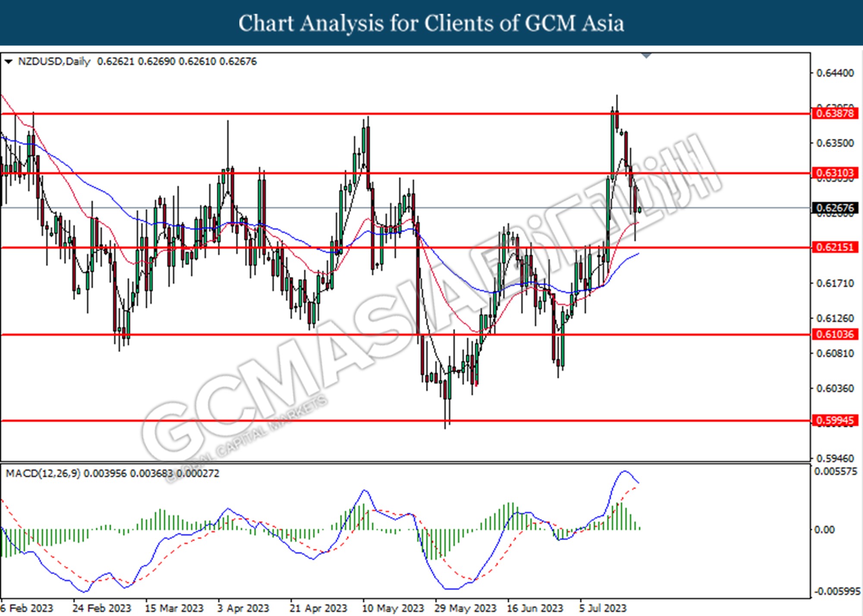Select the chart shift marker triangle

coord(646,56)
